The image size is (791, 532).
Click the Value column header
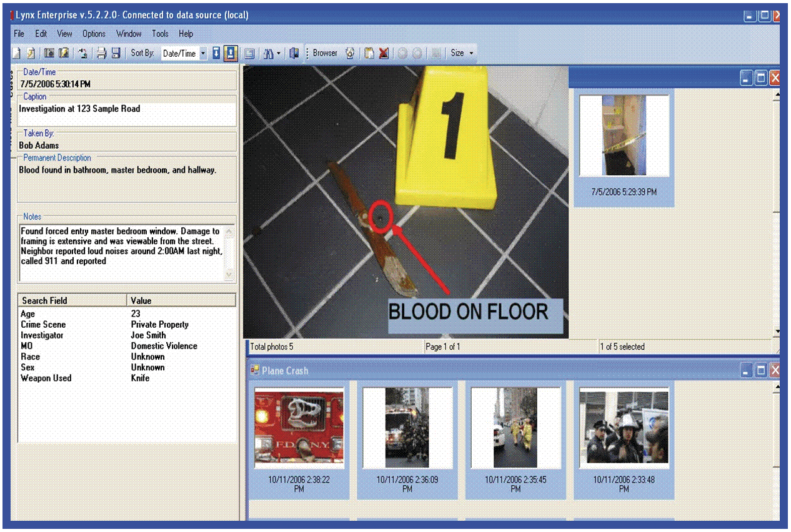pos(181,300)
